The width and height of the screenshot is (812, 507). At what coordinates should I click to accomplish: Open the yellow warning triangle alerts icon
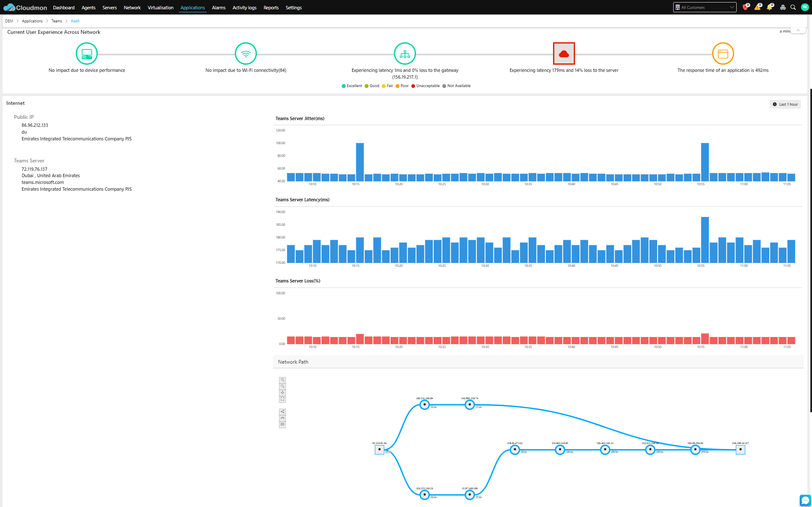(757, 7)
